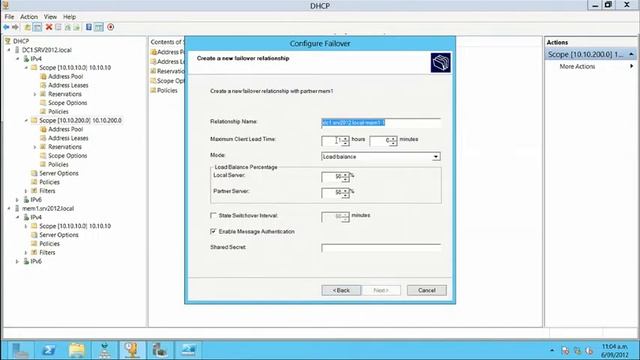Expand IPv6 under DC1.SRV2012.local
Screen dimensions: 640x360
pyautogui.click(x=18, y=200)
